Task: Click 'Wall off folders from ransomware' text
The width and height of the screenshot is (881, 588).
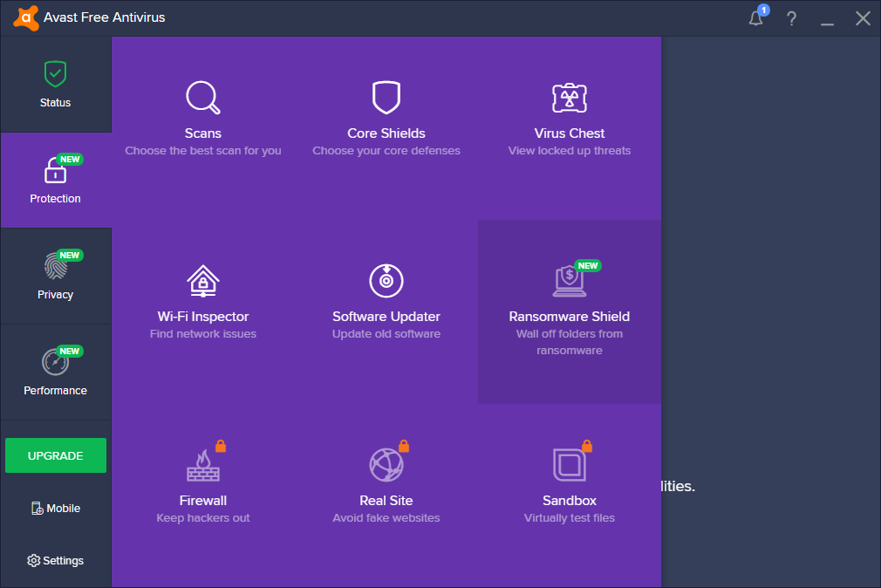Action: (570, 342)
